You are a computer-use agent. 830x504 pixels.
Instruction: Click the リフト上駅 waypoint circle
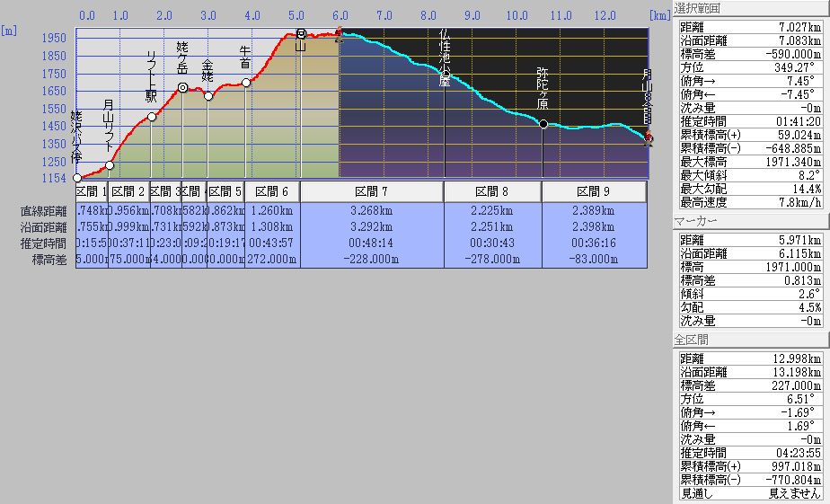pos(152,117)
